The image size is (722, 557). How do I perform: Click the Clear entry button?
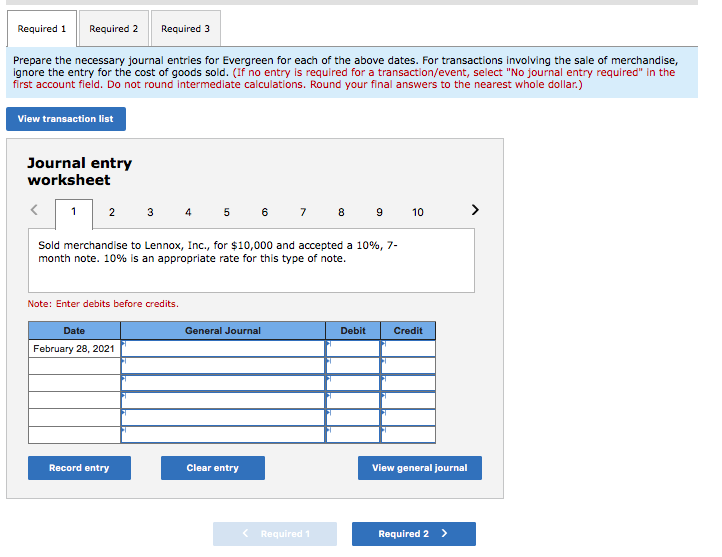213,468
